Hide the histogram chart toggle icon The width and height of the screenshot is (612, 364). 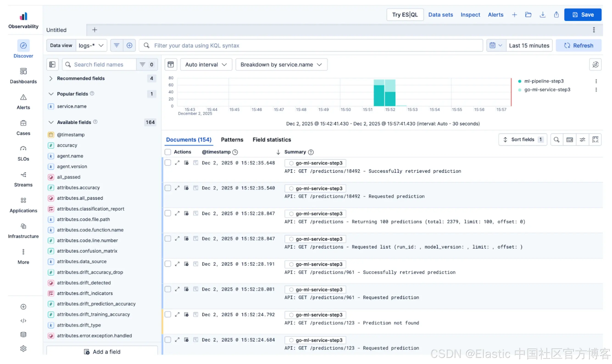click(x=170, y=64)
